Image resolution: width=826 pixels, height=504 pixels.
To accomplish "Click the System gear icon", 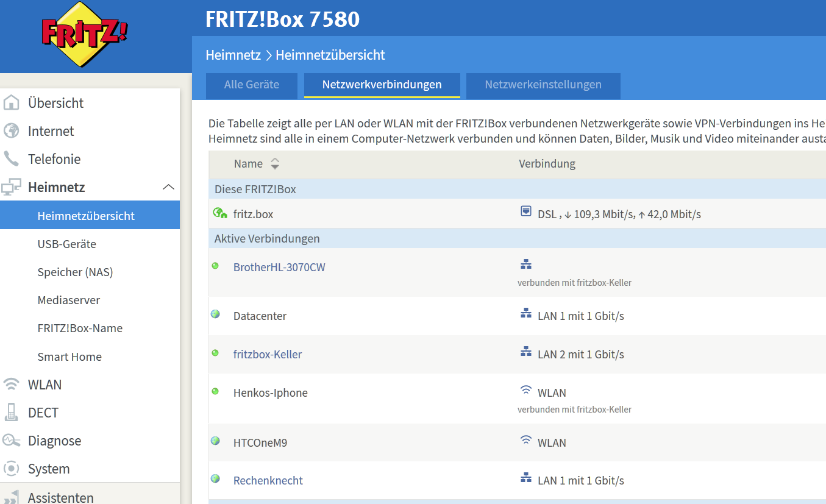I will click(12, 469).
